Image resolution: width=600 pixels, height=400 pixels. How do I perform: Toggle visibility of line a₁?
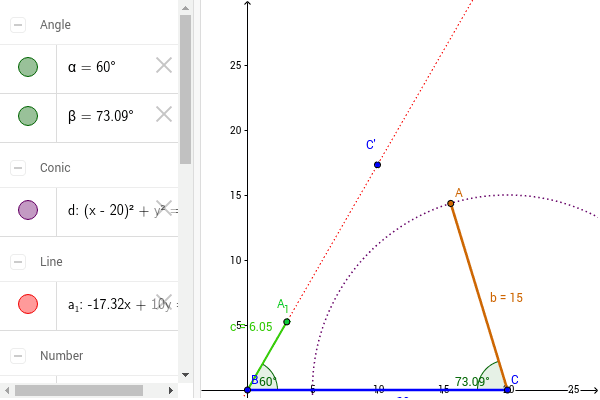(x=28, y=304)
